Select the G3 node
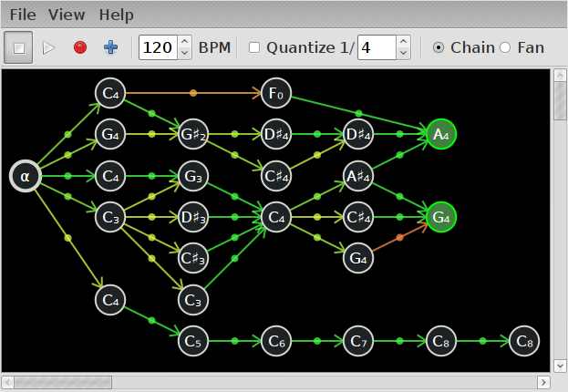Viewport: 568px width, 392px height. coord(193,176)
